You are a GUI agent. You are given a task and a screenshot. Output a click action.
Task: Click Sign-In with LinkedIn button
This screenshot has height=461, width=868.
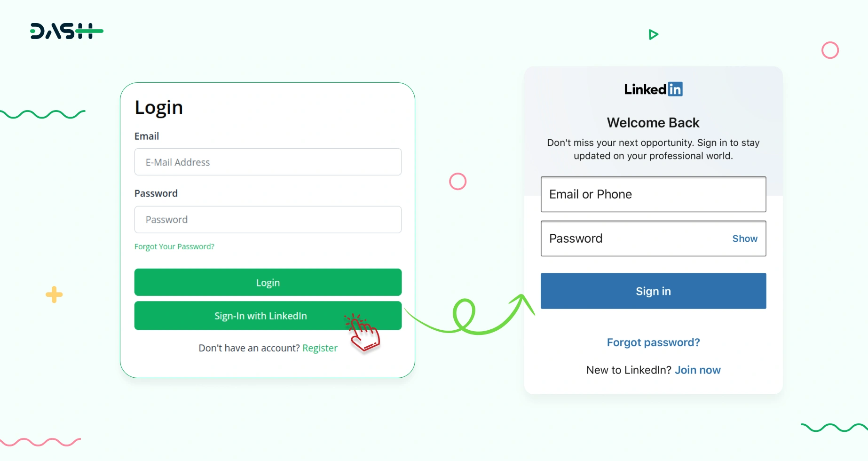tap(261, 316)
